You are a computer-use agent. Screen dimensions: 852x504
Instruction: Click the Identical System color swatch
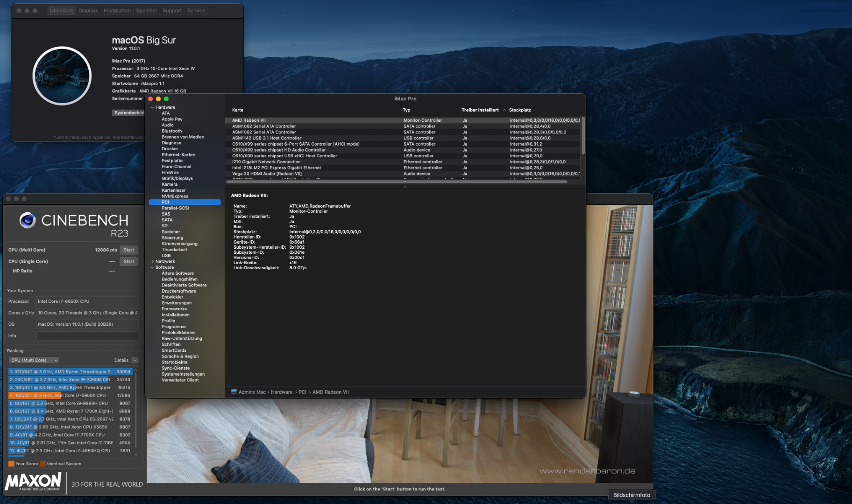pyautogui.click(x=43, y=464)
